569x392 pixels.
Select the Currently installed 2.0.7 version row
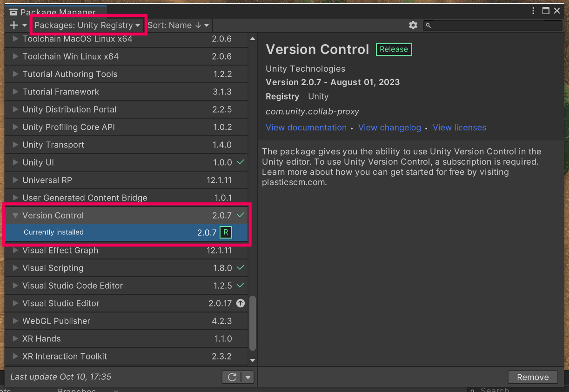pos(112,233)
